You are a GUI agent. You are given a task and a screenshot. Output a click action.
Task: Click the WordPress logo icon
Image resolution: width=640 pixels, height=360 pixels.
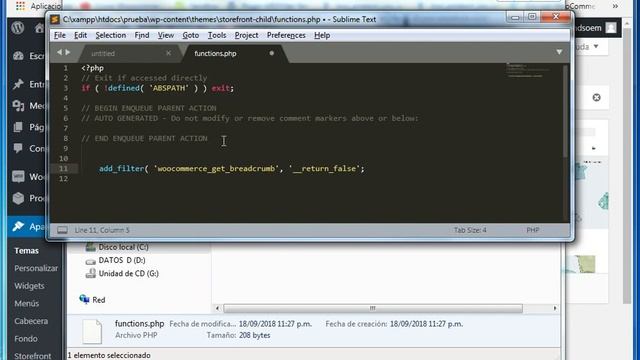(18, 28)
